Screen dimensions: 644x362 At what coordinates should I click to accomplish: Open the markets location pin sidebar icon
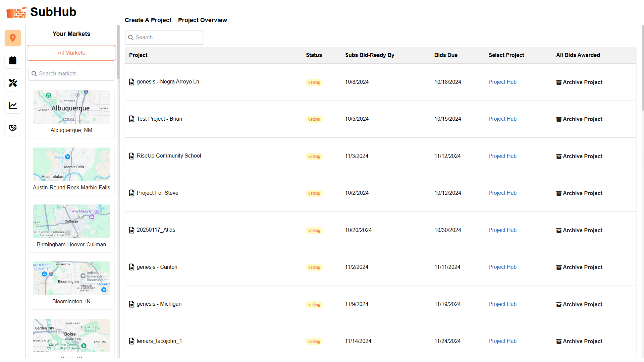13,38
